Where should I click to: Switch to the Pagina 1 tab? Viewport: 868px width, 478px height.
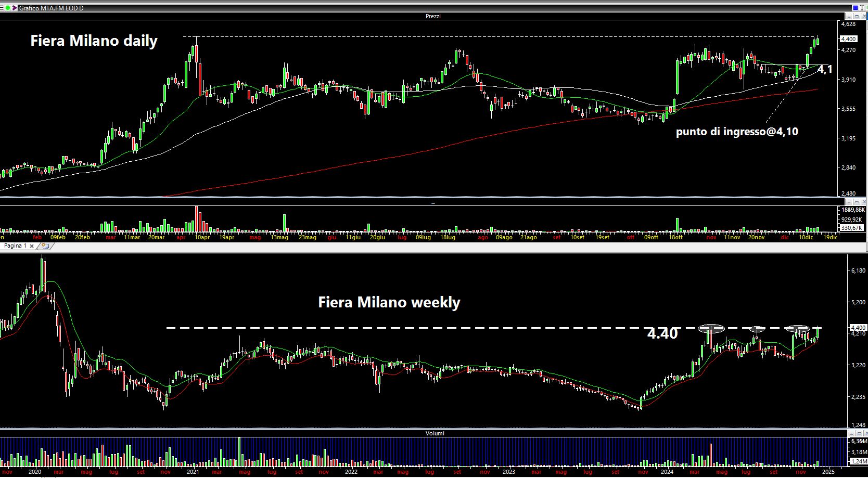tap(15, 246)
